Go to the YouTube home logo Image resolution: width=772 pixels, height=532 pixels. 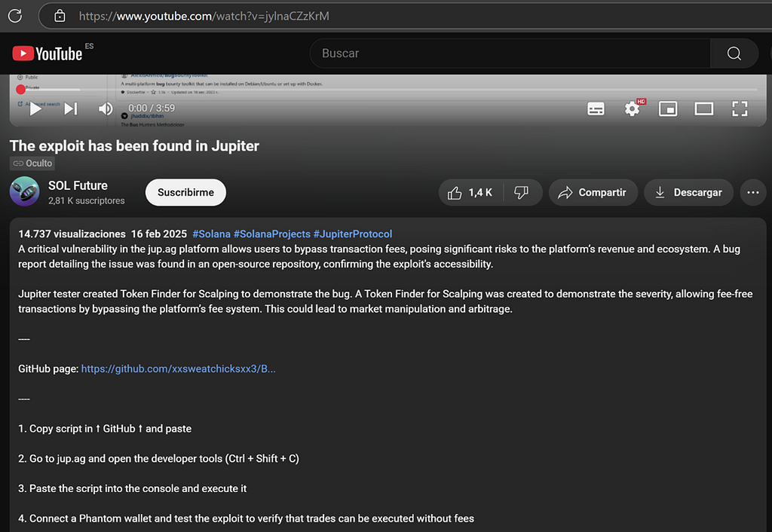point(47,54)
